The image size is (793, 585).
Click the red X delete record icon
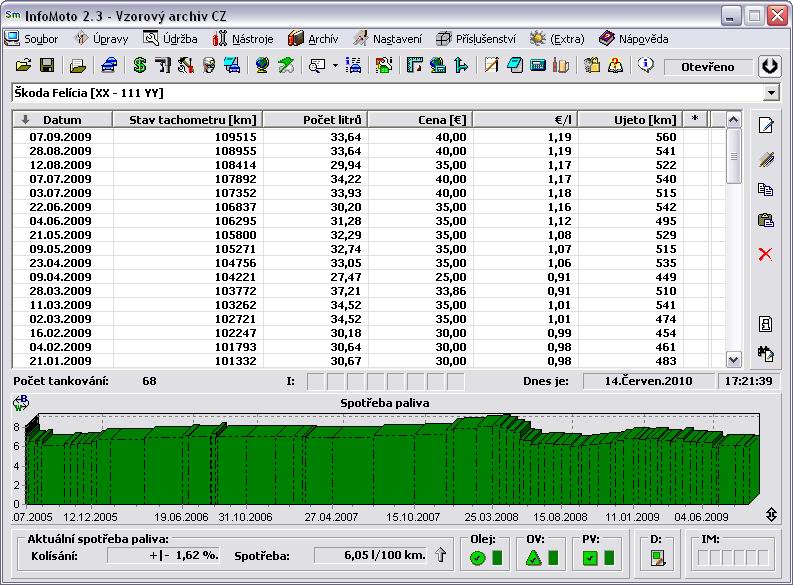coord(765,254)
